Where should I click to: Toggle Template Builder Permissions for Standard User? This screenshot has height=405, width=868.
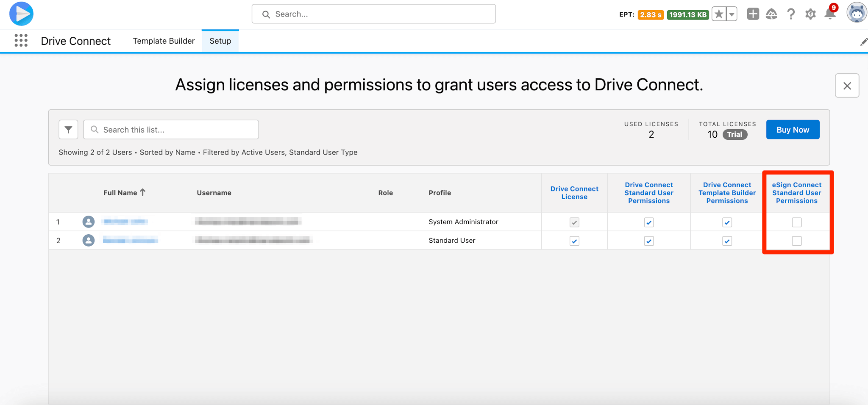[727, 241]
